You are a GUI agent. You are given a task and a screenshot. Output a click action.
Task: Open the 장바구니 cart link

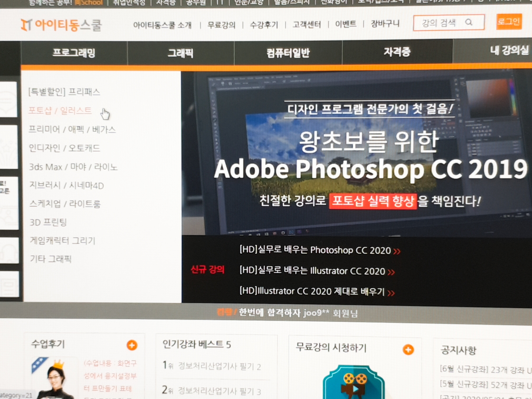(385, 24)
